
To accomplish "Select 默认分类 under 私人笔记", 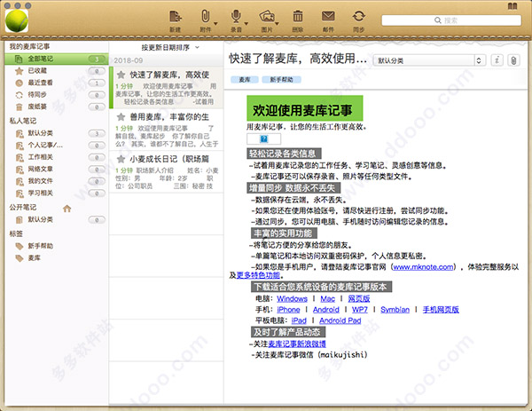I will pos(57,133).
